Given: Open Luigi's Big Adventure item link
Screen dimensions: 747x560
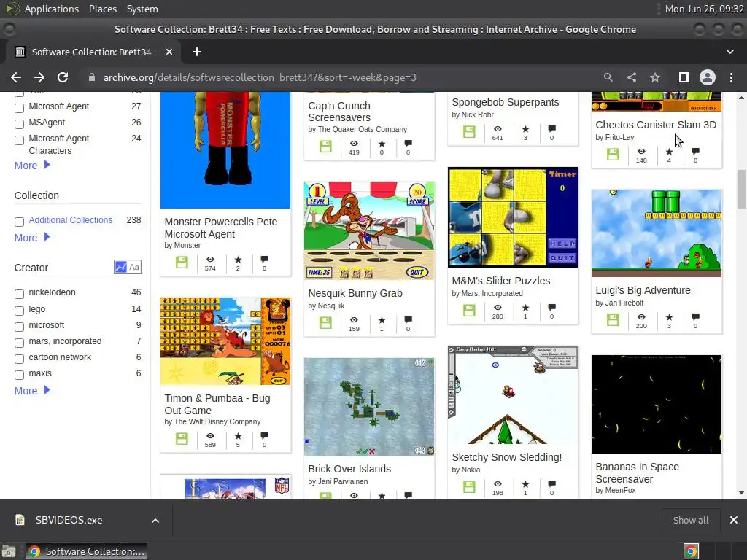Looking at the screenshot, I should pyautogui.click(x=643, y=290).
